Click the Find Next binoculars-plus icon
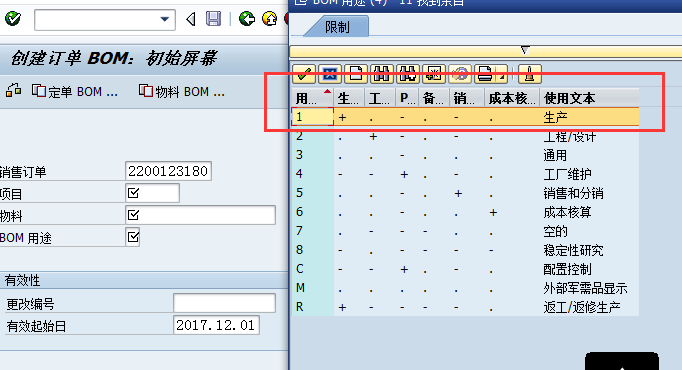682x370 pixels. tap(408, 73)
